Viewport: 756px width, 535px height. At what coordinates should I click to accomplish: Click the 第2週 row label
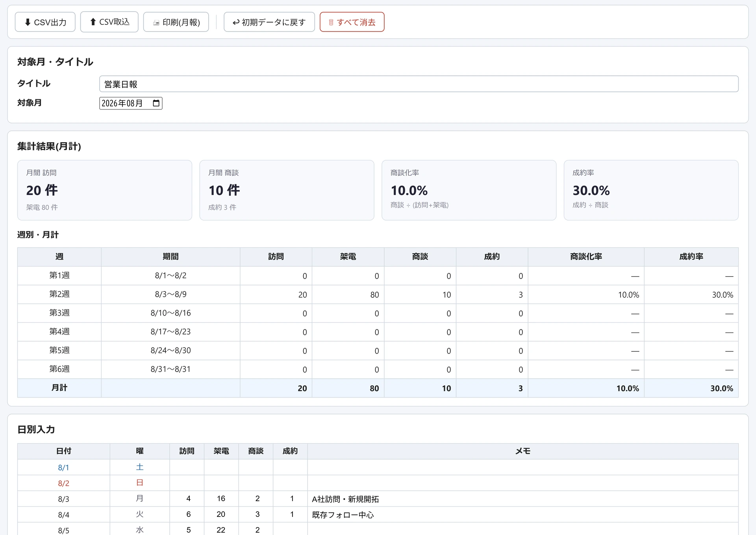point(59,294)
